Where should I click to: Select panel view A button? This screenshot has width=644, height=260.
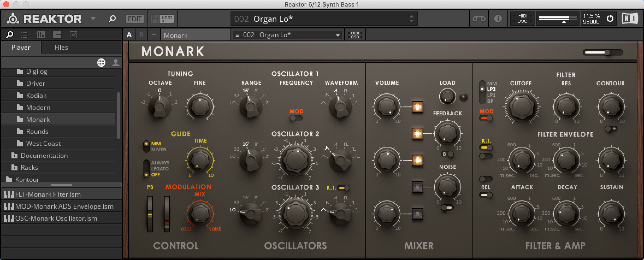(x=129, y=35)
